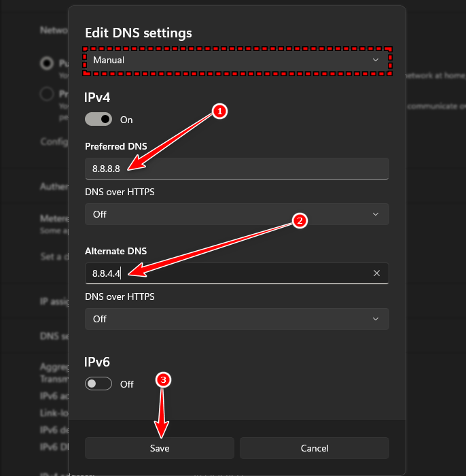Expand DNS over HTTPS under Preferred DNS
466x476 pixels.
click(x=236, y=214)
